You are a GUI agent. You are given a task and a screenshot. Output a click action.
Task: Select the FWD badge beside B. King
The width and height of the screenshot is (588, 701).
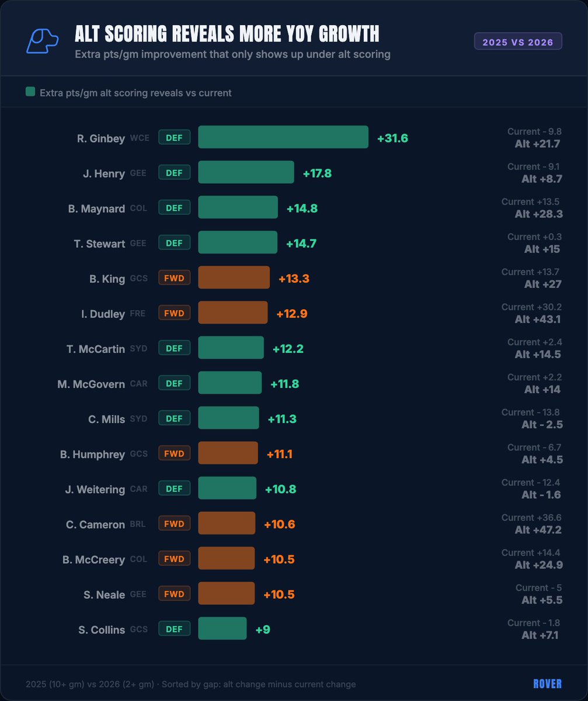coord(174,277)
